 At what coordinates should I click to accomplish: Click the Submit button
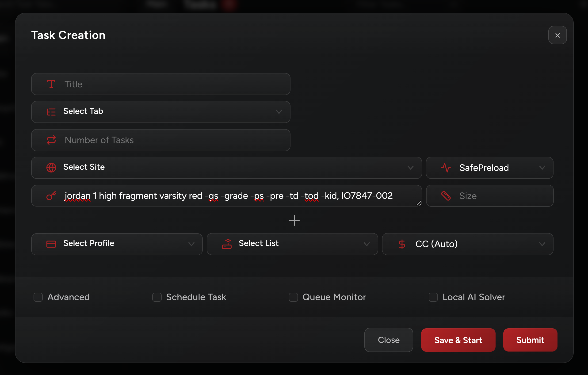[x=530, y=340]
